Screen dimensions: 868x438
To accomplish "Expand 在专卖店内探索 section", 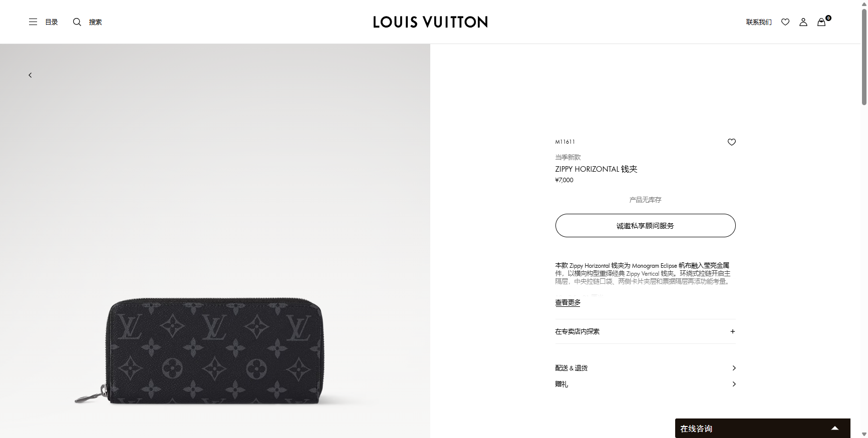I will pos(645,331).
